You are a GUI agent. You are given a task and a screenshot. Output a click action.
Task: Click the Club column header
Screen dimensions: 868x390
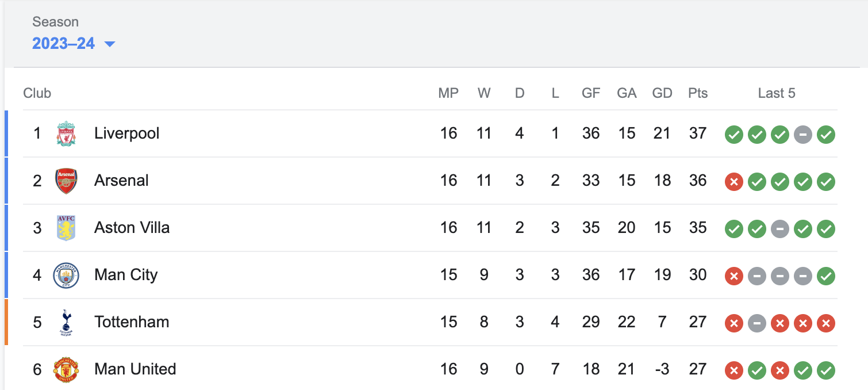click(x=37, y=93)
